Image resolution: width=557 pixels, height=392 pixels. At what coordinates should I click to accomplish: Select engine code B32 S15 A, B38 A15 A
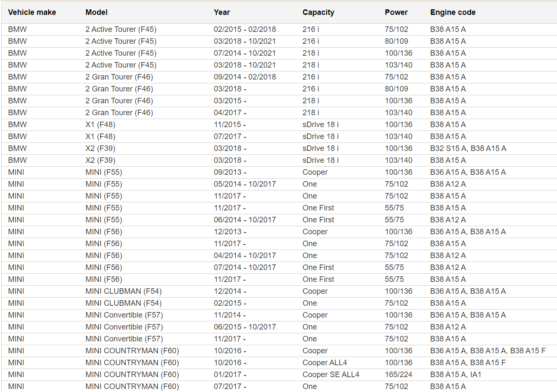click(468, 148)
